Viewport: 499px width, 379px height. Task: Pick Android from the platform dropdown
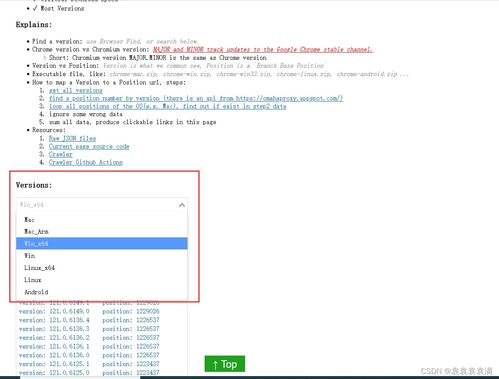102,292
